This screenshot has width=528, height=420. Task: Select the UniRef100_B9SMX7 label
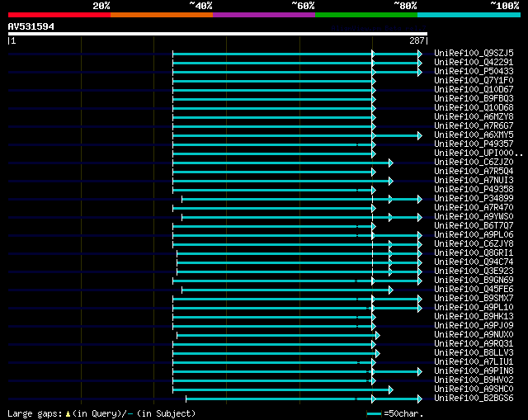[x=474, y=299]
